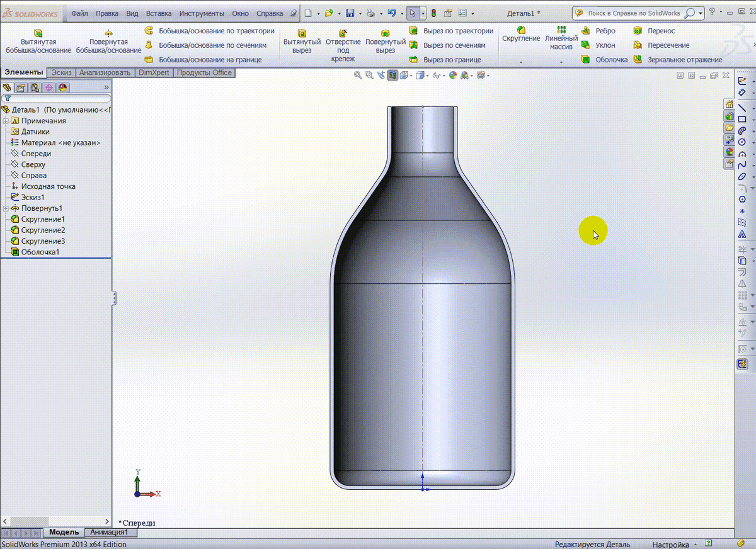Switch to the Анимация1 bottom tab
Screen dimensions: 756x549
(x=109, y=533)
